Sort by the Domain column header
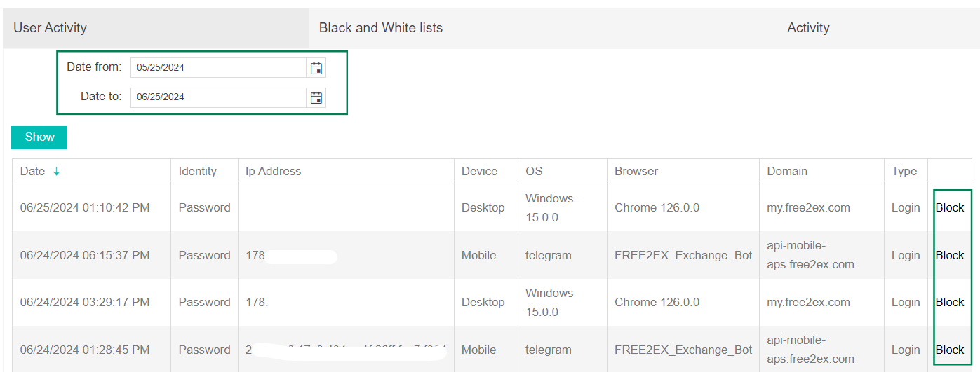The height and width of the screenshot is (372, 980). tap(787, 172)
